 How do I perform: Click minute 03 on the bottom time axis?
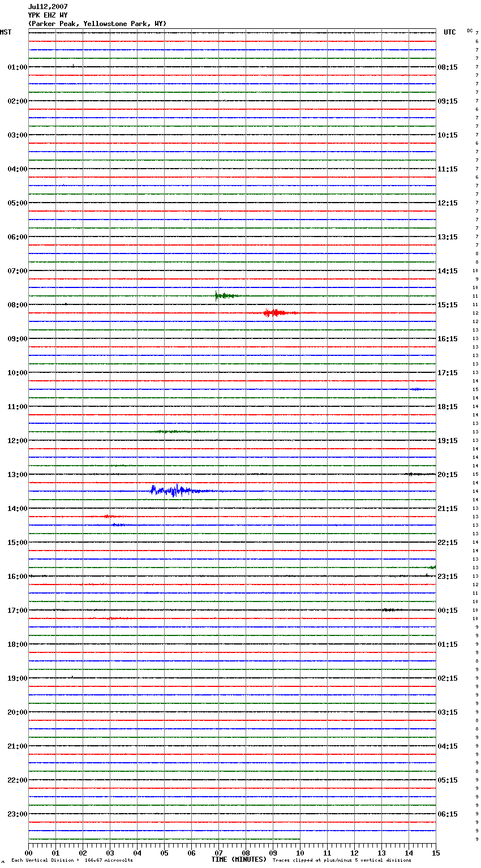(110, 852)
